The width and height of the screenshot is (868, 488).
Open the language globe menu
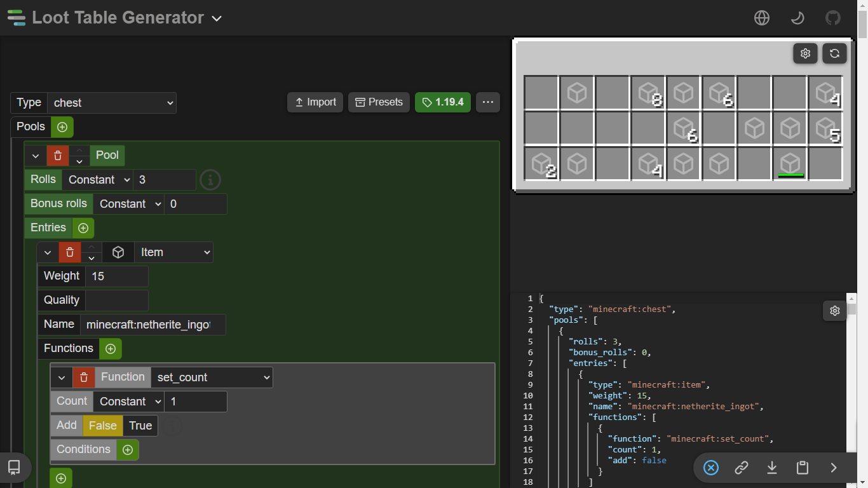[x=762, y=18]
